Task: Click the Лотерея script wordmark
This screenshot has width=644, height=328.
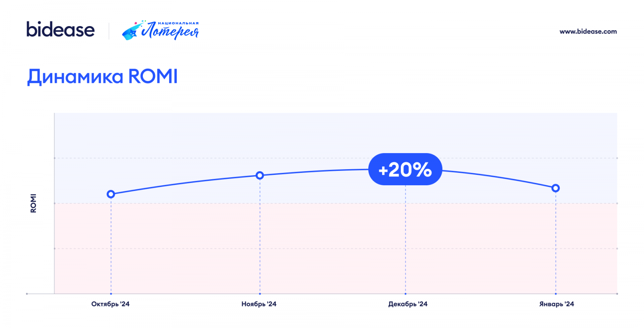Action: click(170, 32)
